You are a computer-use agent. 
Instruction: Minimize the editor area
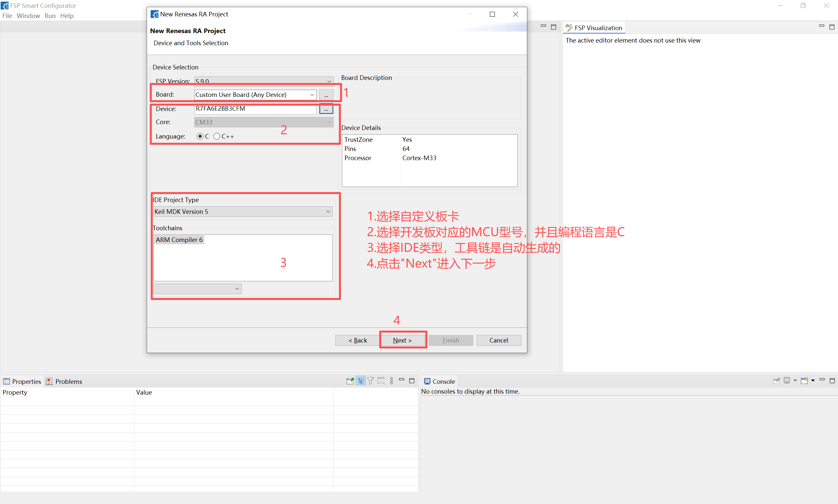[x=543, y=26]
